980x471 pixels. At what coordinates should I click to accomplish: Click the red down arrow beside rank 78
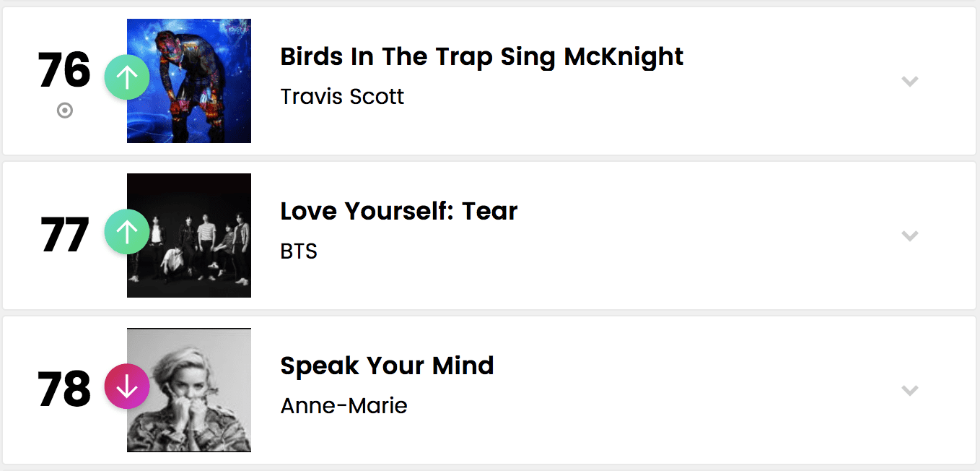click(x=127, y=386)
